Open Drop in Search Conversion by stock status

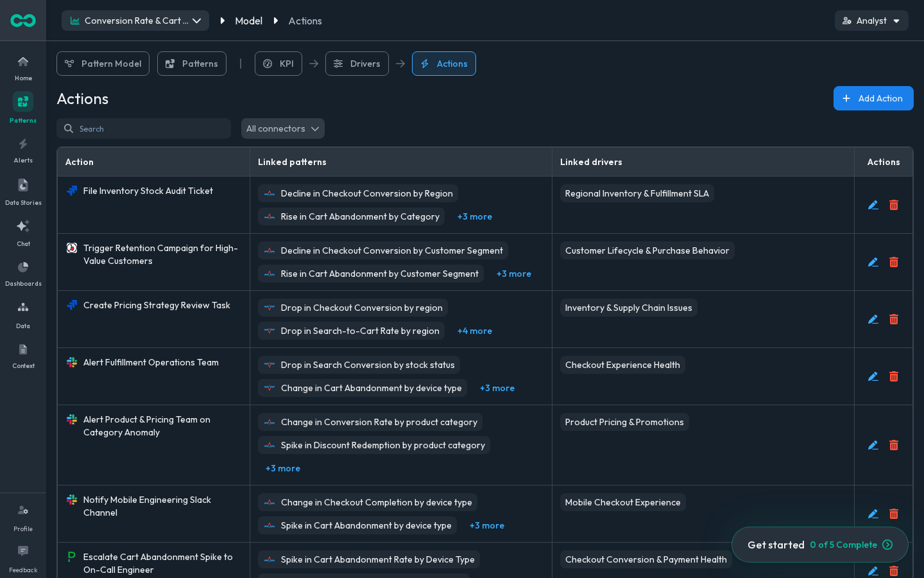[359, 365]
